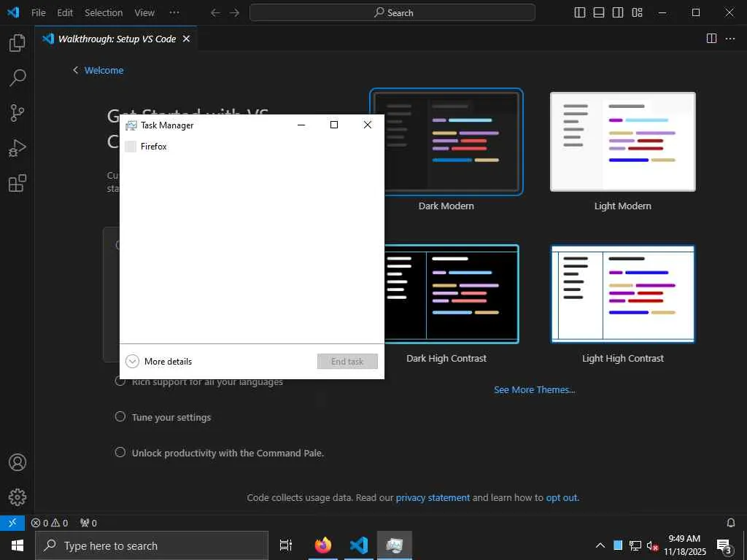Click Task Manager taskbar button

tap(395, 545)
